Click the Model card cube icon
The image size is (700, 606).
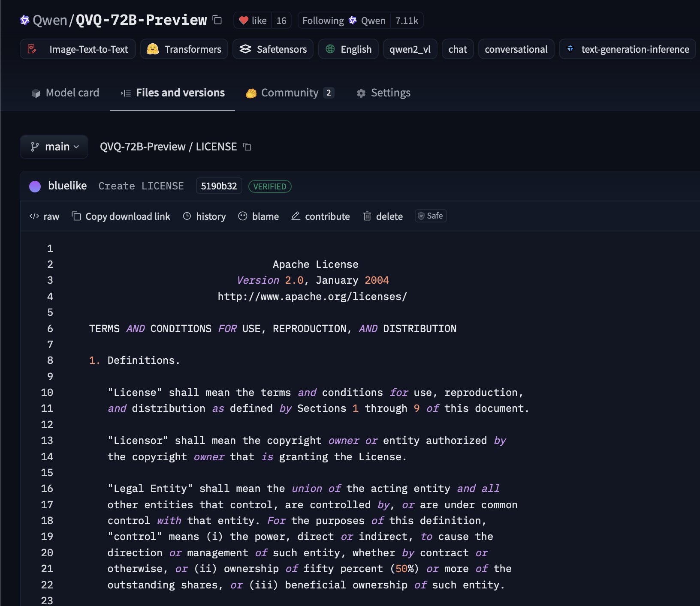pyautogui.click(x=36, y=93)
